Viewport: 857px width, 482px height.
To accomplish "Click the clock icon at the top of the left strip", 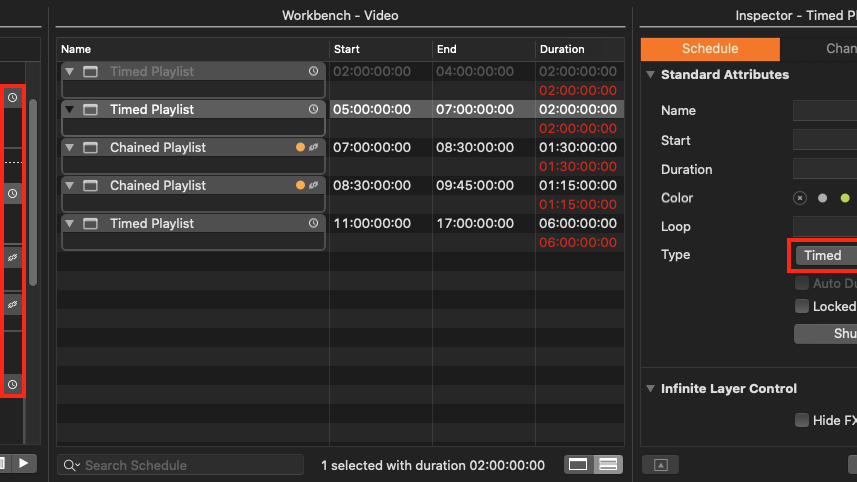I will point(13,98).
